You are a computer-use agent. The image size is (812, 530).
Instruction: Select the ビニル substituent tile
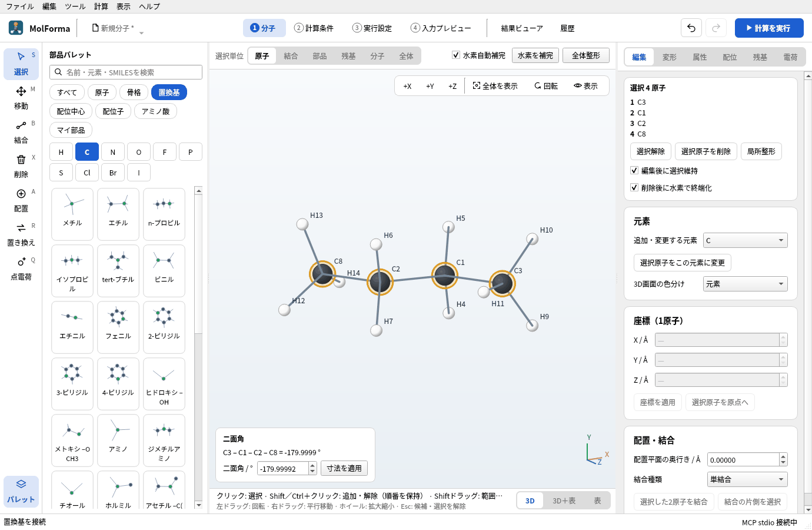[x=164, y=270]
